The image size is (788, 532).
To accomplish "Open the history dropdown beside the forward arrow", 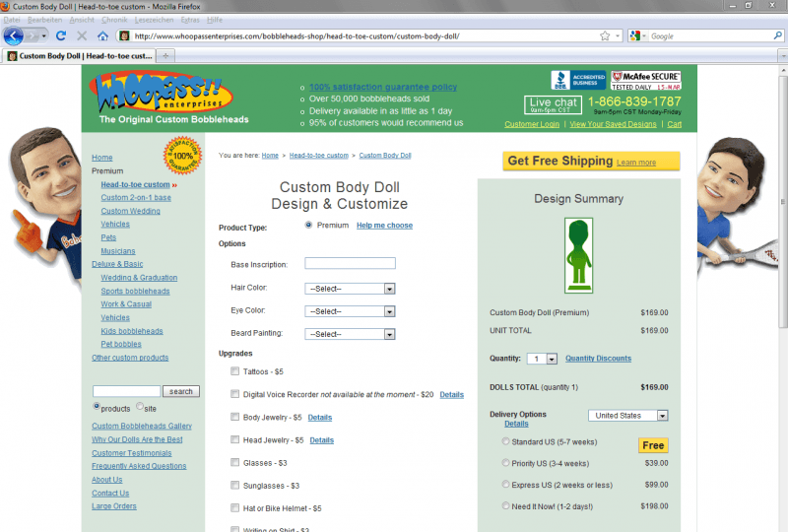I will (44, 36).
